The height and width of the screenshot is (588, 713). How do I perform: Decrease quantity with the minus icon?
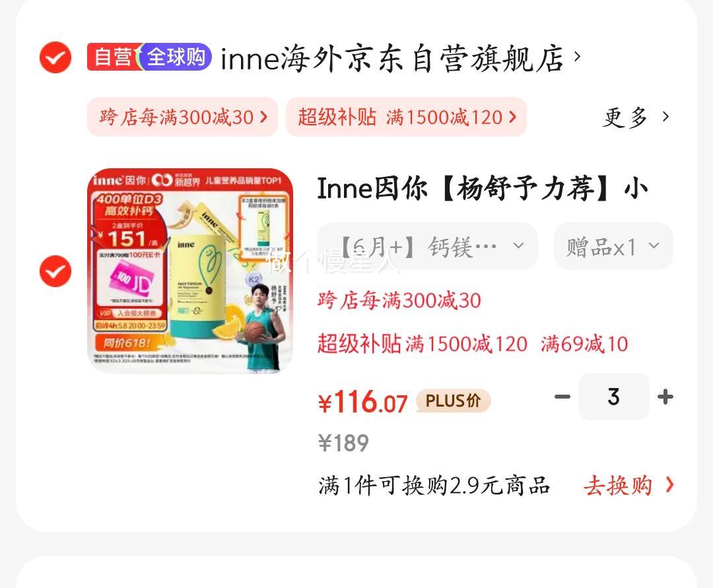[562, 397]
